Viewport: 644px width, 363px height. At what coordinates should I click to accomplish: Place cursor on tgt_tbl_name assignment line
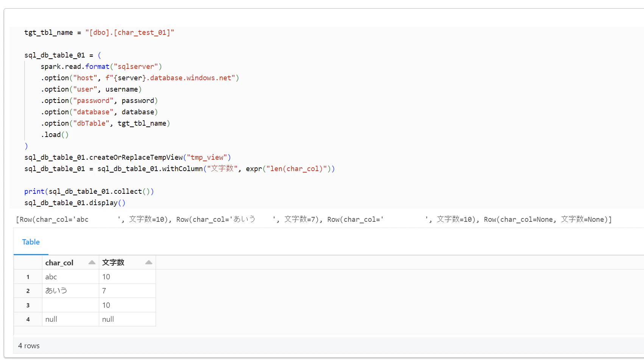click(x=99, y=33)
